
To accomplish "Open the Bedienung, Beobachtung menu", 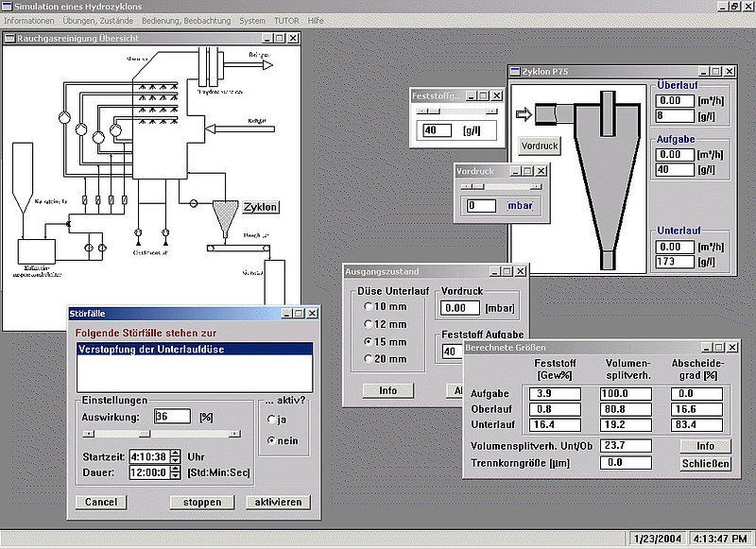I will coord(186,21).
